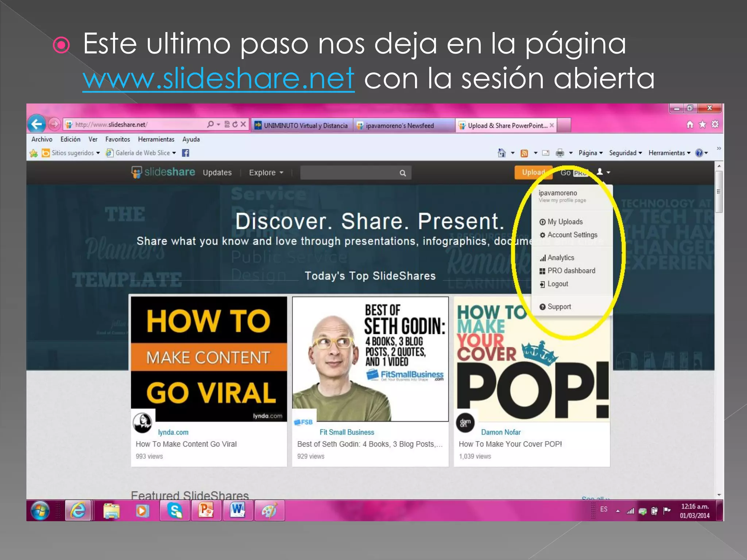Switch to UNIMINUTO Virtual y Distancia tab

click(x=302, y=125)
